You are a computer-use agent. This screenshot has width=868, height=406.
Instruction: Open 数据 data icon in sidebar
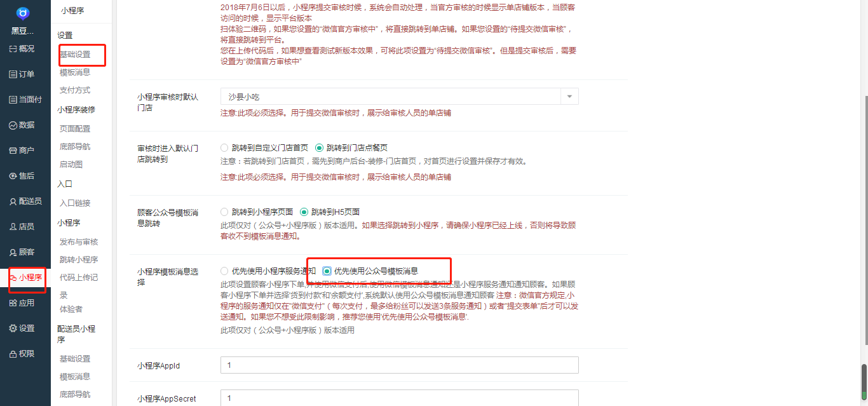(x=13, y=125)
